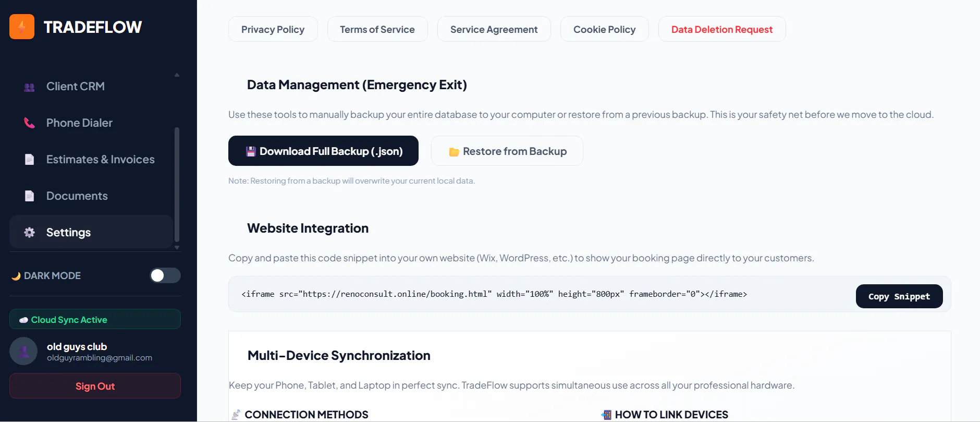The image size is (980, 422).
Task: Open the Privacy Policy tab
Action: click(x=273, y=29)
